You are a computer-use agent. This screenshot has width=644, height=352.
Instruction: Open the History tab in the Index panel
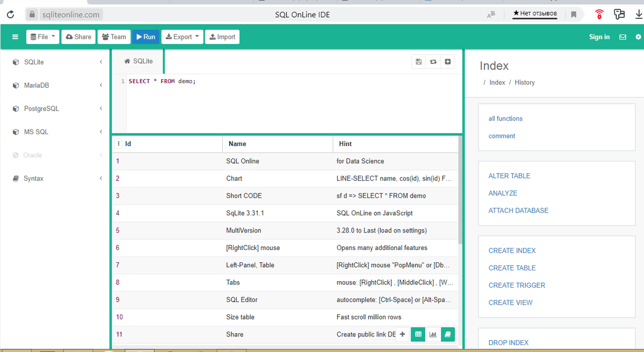pyautogui.click(x=524, y=82)
